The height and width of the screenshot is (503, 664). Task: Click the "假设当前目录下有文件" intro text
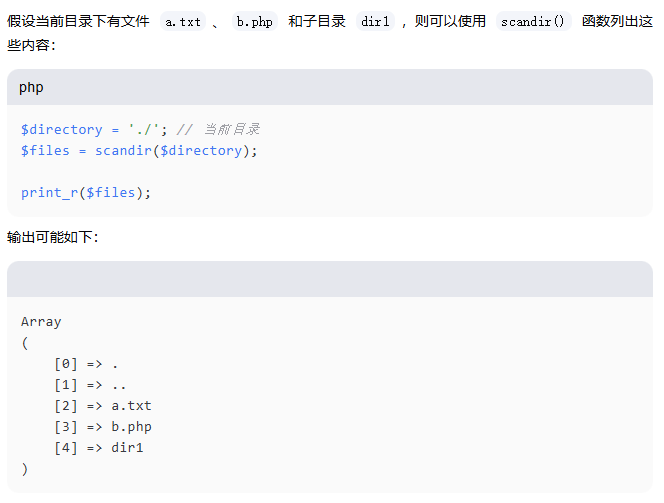78,22
